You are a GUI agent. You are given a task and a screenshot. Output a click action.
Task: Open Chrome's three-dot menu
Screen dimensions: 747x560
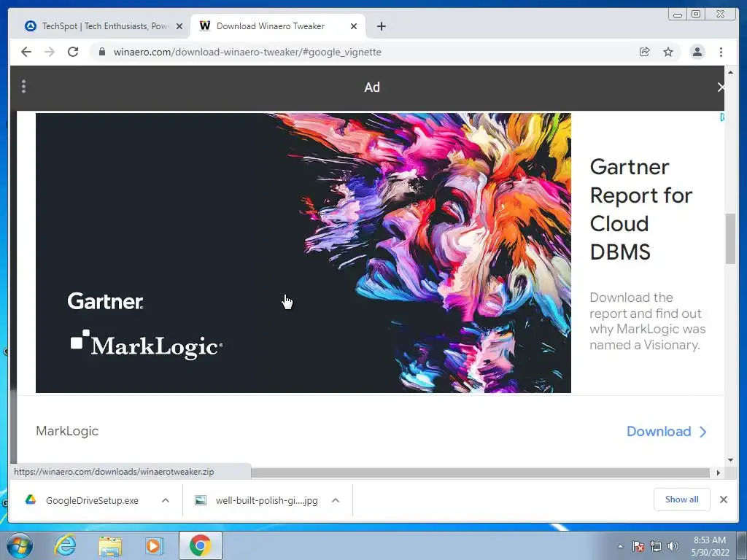[721, 52]
